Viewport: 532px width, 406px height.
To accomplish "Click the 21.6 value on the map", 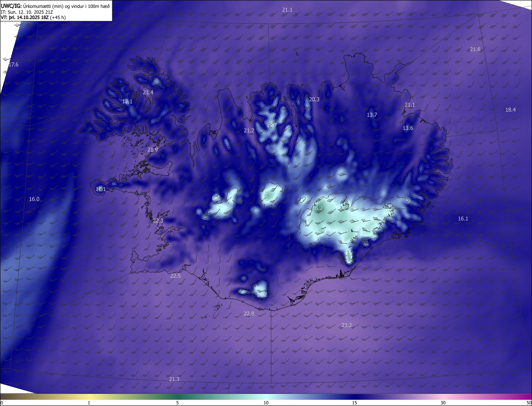I will [475, 49].
